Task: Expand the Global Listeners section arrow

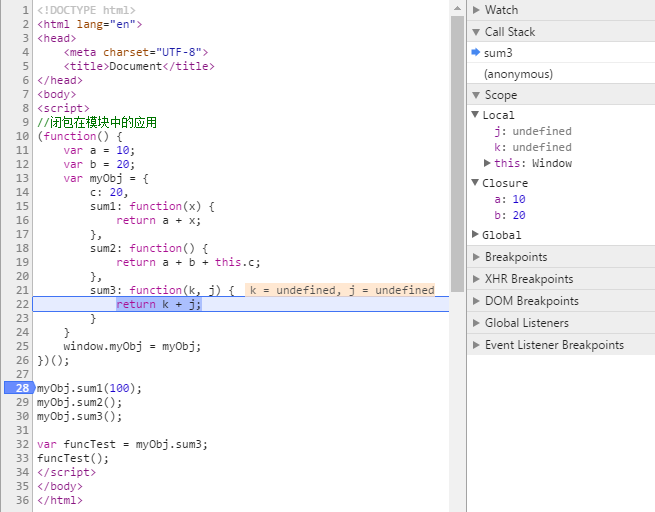Action: pos(476,323)
